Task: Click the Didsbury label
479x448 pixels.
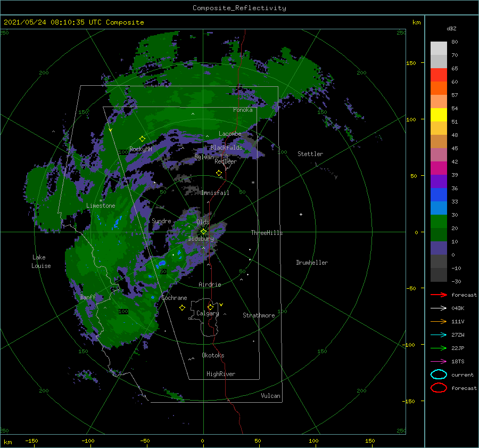Action: tap(201, 239)
